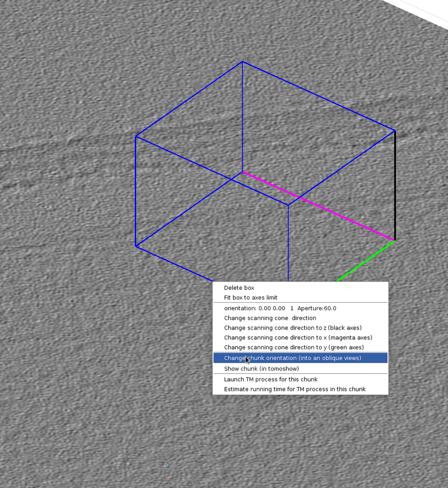Image resolution: width=448 pixels, height=488 pixels.
Task: Click the small circle marker near bottom
Action: click(167, 465)
